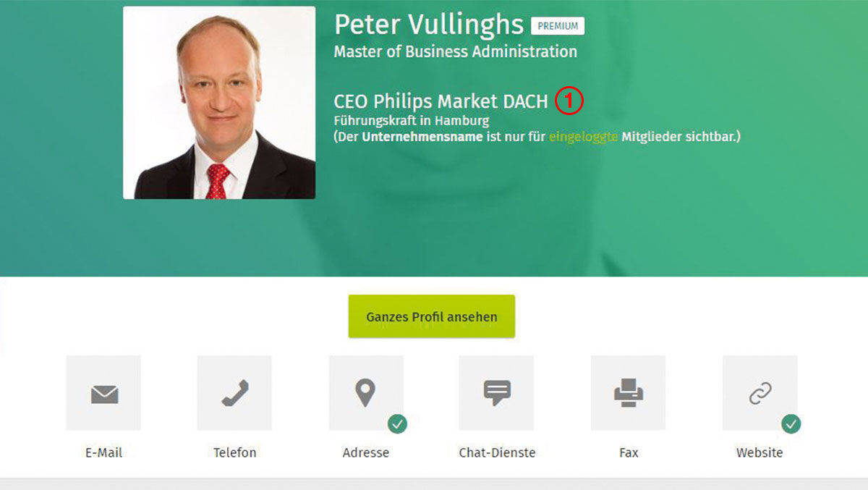The height and width of the screenshot is (490, 868).
Task: Click the Peter Vullinghs name heading
Action: pyautogui.click(x=428, y=25)
